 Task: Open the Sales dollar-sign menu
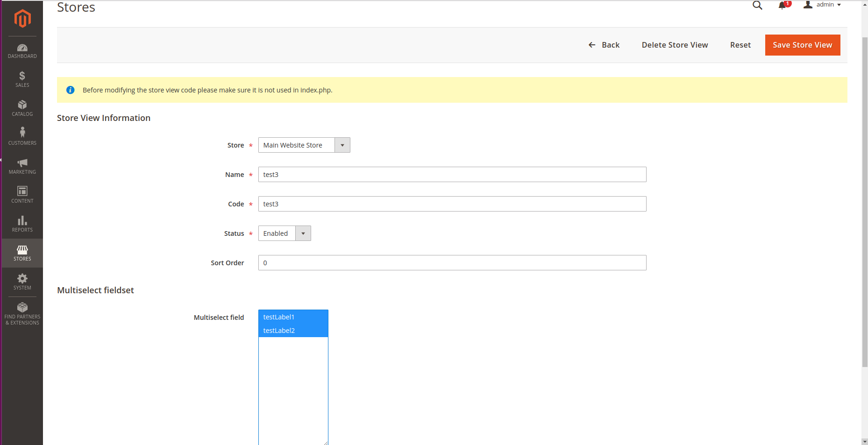coord(22,79)
